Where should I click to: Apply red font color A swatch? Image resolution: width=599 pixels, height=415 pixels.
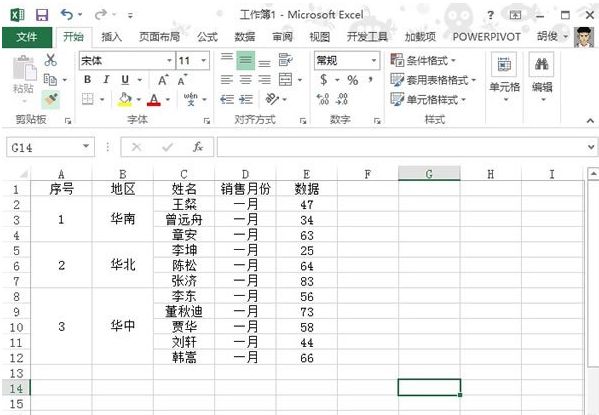tap(154, 99)
